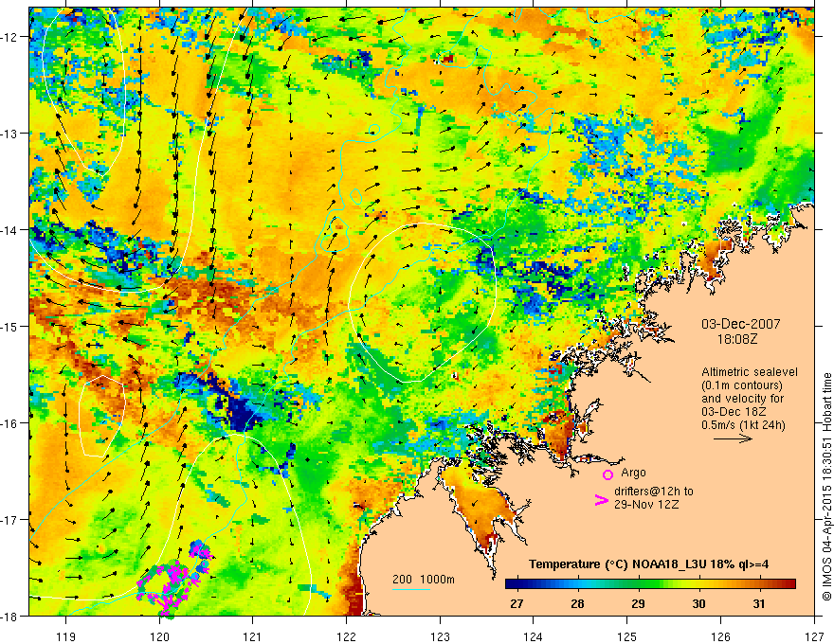Click the vertical IMOS copyright timestamp text
The image size is (834, 644).
pyautogui.click(x=827, y=487)
